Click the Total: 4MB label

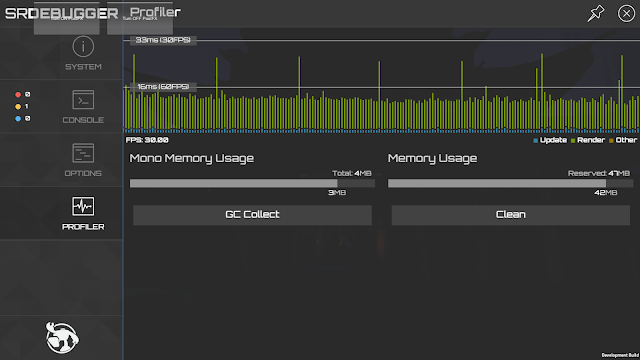point(351,173)
